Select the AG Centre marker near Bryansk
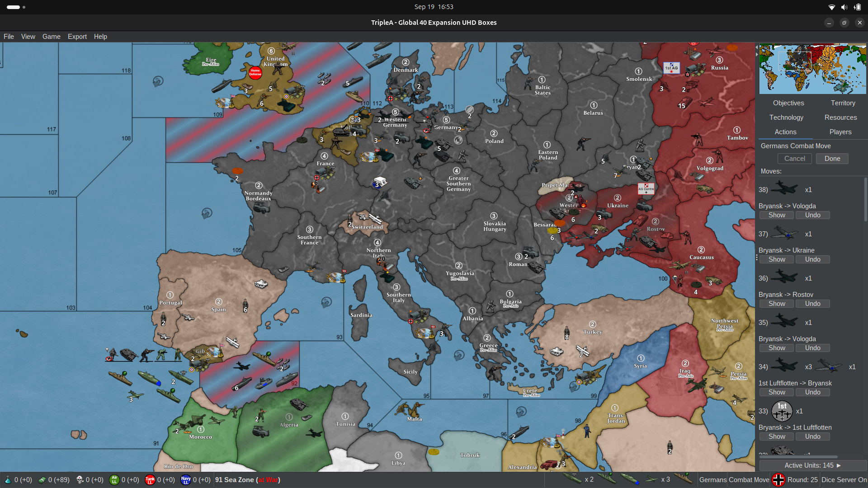868x488 pixels. [x=646, y=188]
